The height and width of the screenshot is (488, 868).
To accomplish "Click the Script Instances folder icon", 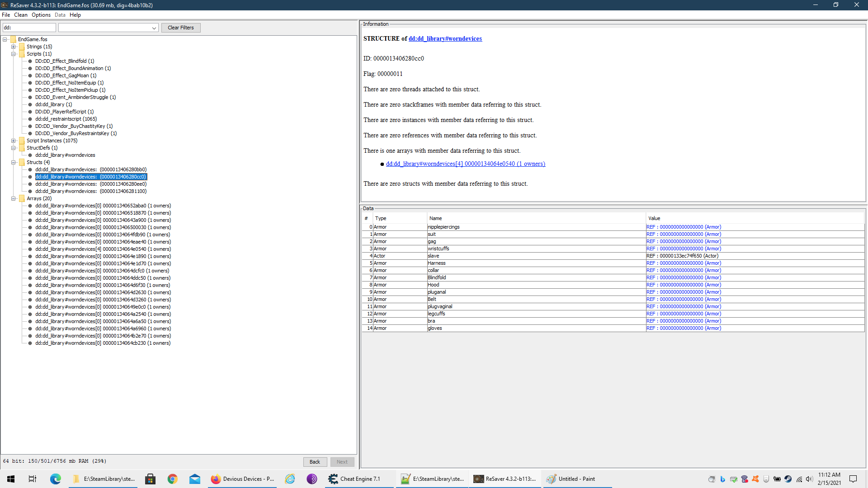I will pos(22,141).
